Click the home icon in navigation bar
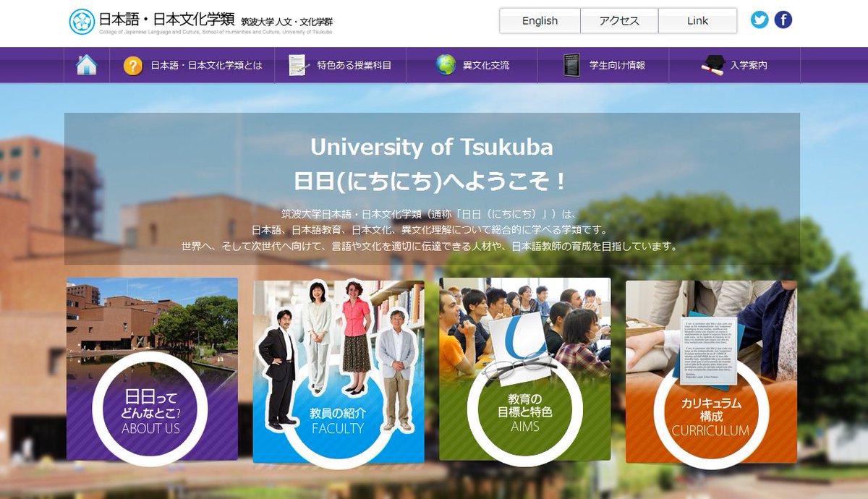Screen dimensions: 868x499 (x=86, y=65)
